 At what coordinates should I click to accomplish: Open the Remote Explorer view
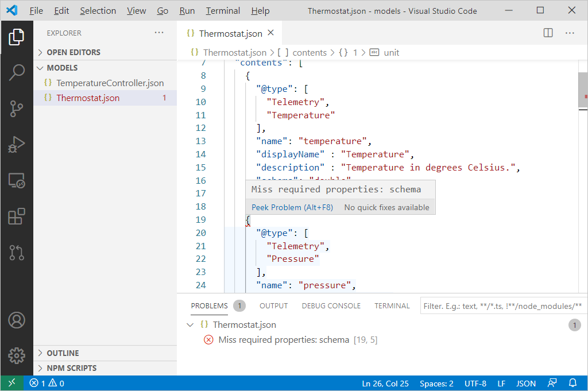click(16, 180)
